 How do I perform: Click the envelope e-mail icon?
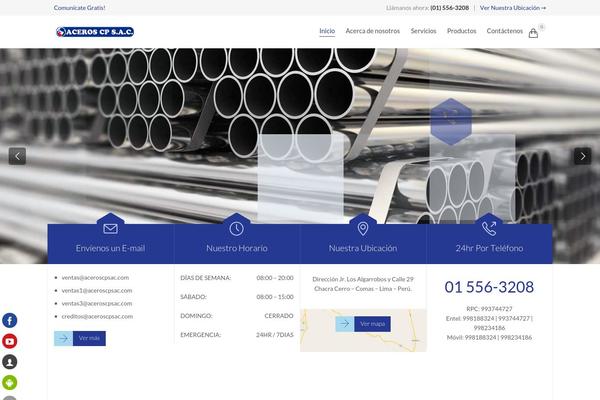pyautogui.click(x=110, y=229)
